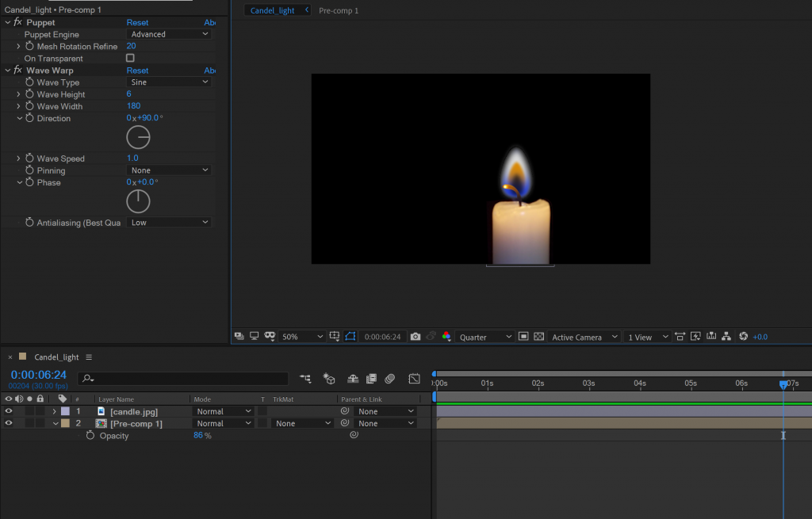Screen dimensions: 812x519
Task: Click the snapshot camera icon in viewer
Action: coord(416,337)
